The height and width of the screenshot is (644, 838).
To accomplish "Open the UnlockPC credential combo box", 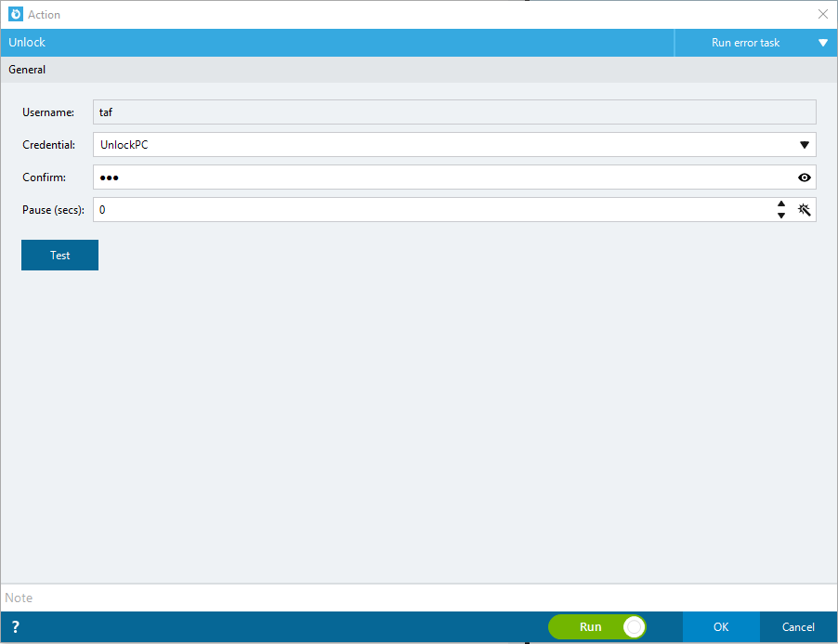I will click(454, 145).
